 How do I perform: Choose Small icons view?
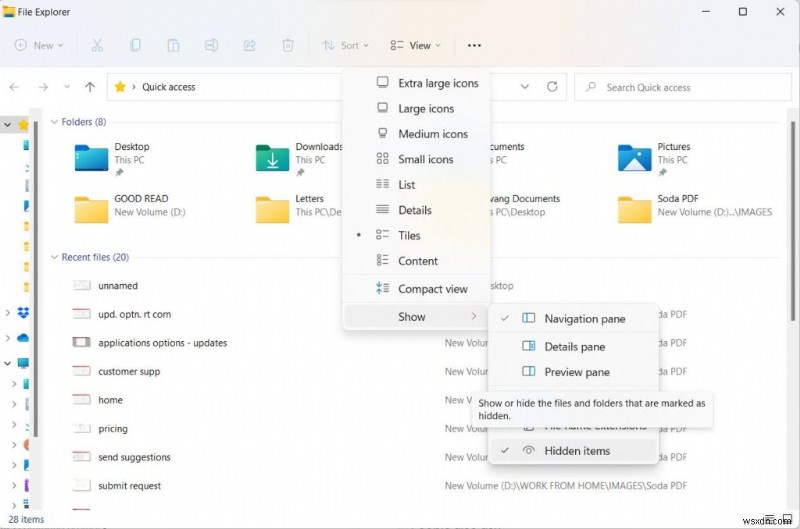pyautogui.click(x=416, y=160)
